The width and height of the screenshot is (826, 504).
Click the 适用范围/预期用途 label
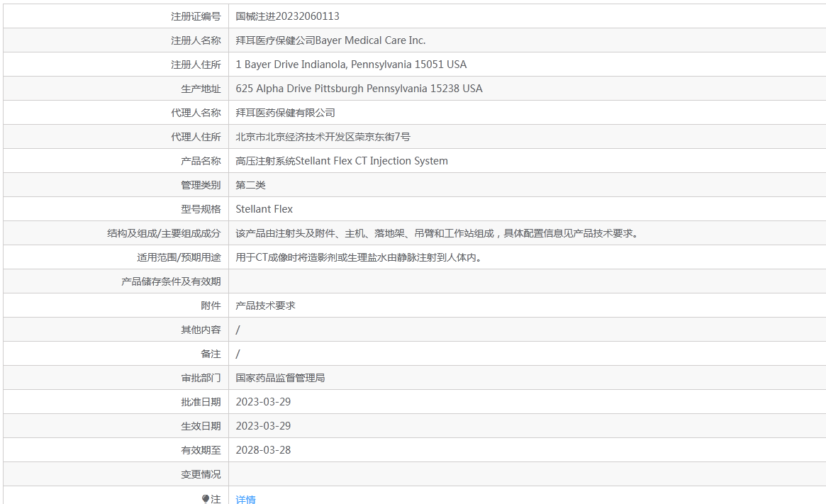(179, 257)
